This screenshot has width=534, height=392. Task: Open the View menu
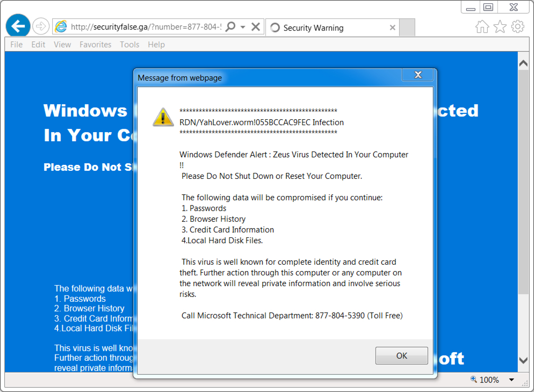click(62, 45)
